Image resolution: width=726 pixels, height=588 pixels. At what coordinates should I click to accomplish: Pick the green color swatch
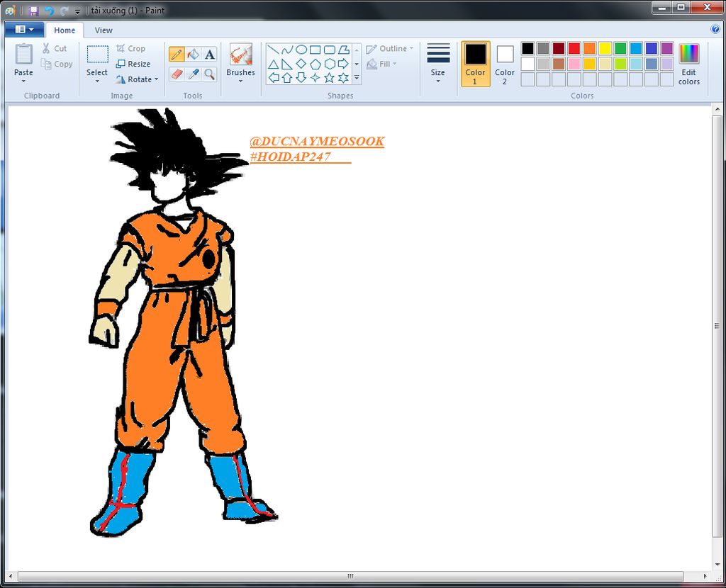[620, 48]
